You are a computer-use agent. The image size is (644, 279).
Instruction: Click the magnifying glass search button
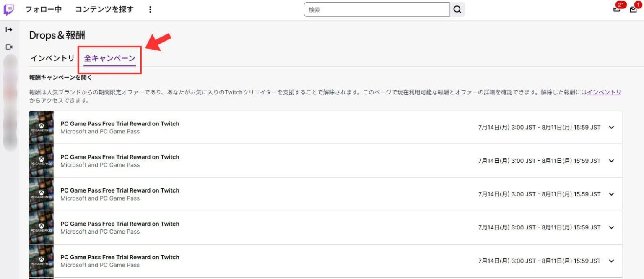coord(457,10)
